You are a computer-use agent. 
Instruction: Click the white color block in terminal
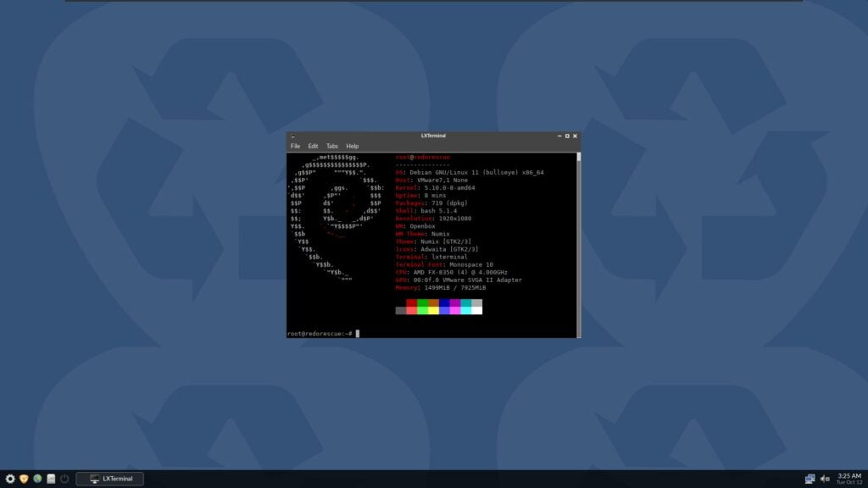click(476, 310)
